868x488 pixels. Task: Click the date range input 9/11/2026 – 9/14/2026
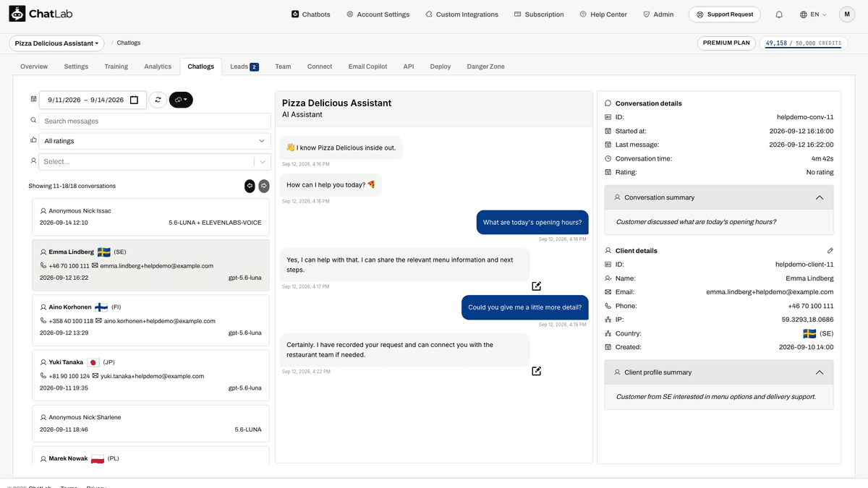pos(93,100)
